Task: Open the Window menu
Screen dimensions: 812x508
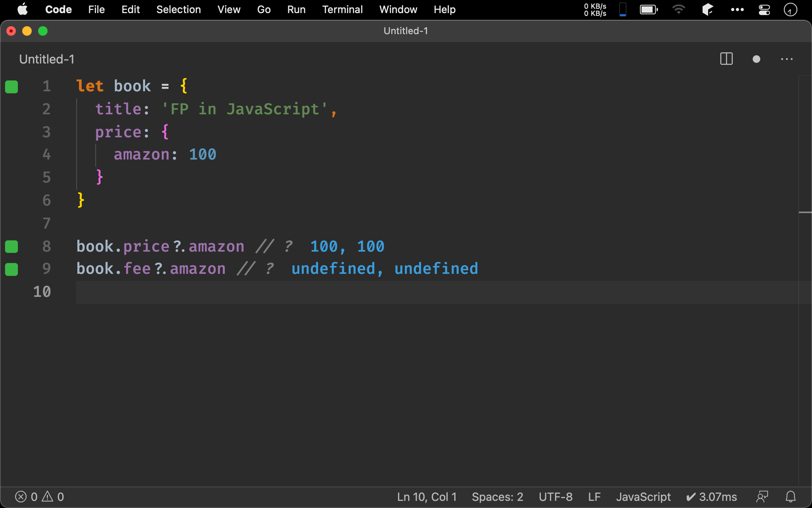Action: click(x=398, y=9)
